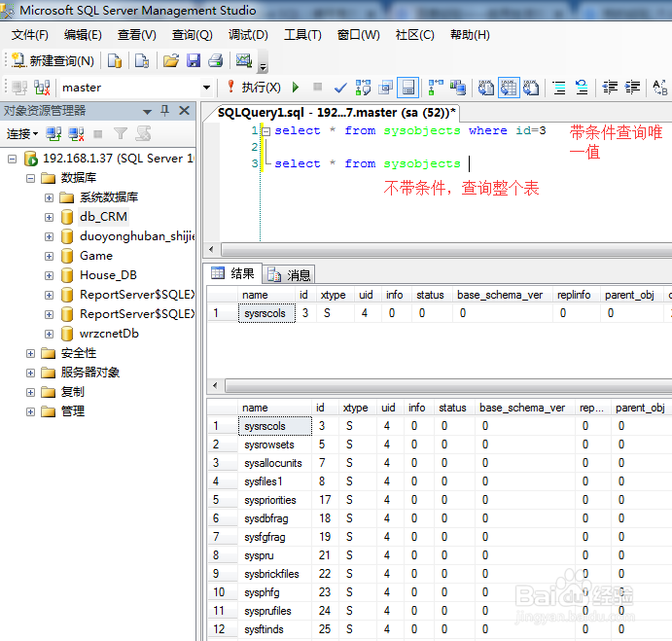Open the 编辑(E) menu
The width and height of the screenshot is (672, 641).
click(x=83, y=35)
